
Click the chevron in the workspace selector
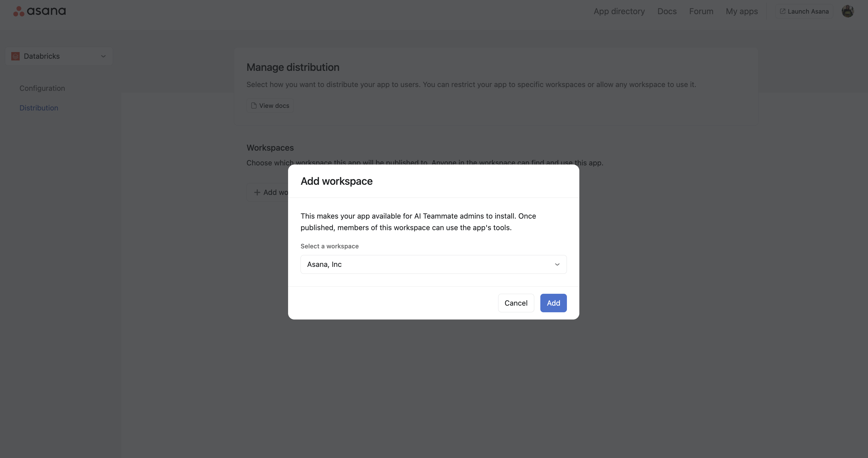tap(557, 264)
